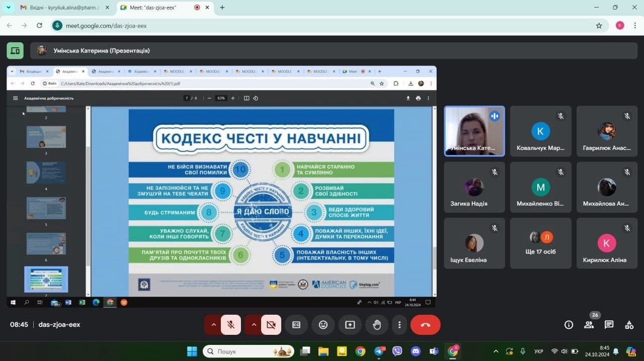This screenshot has width=644, height=361.
Task: Open Microsoft Teams from the taskbar
Action: (x=434, y=351)
